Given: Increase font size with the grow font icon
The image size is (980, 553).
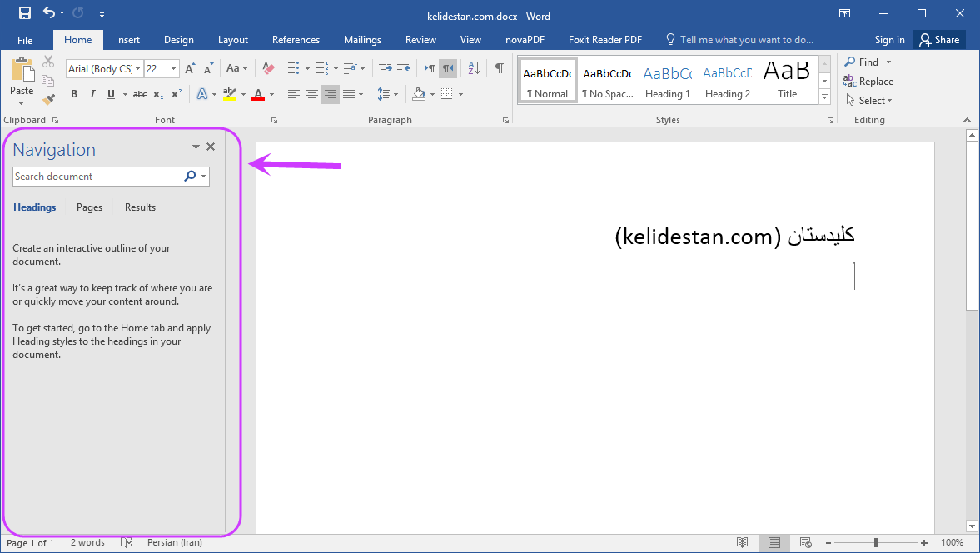Looking at the screenshot, I should 190,69.
